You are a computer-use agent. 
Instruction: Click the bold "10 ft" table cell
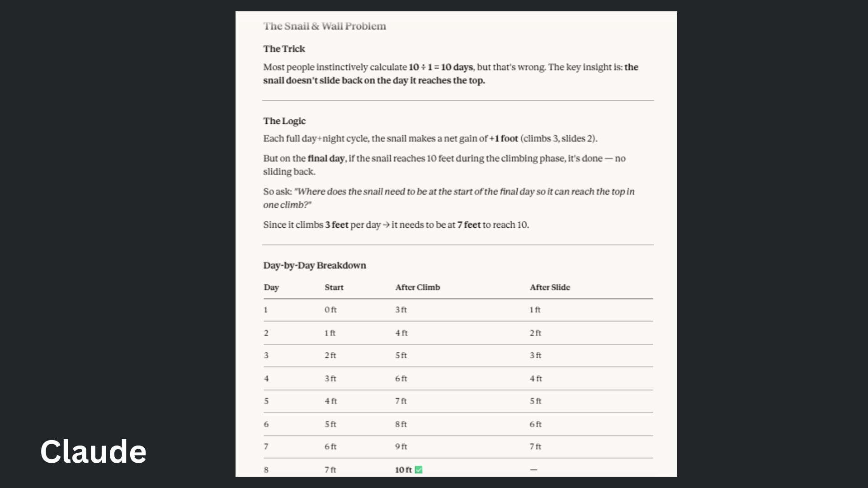[x=403, y=470]
